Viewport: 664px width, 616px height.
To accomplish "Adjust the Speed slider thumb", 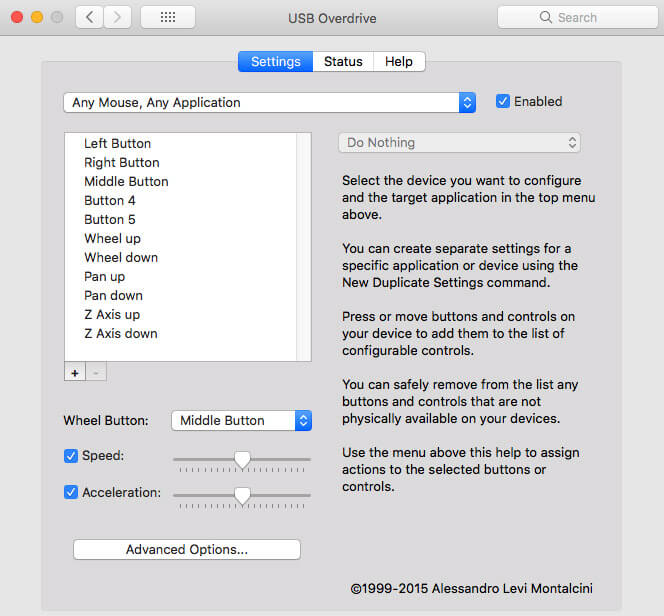I will click(x=242, y=460).
